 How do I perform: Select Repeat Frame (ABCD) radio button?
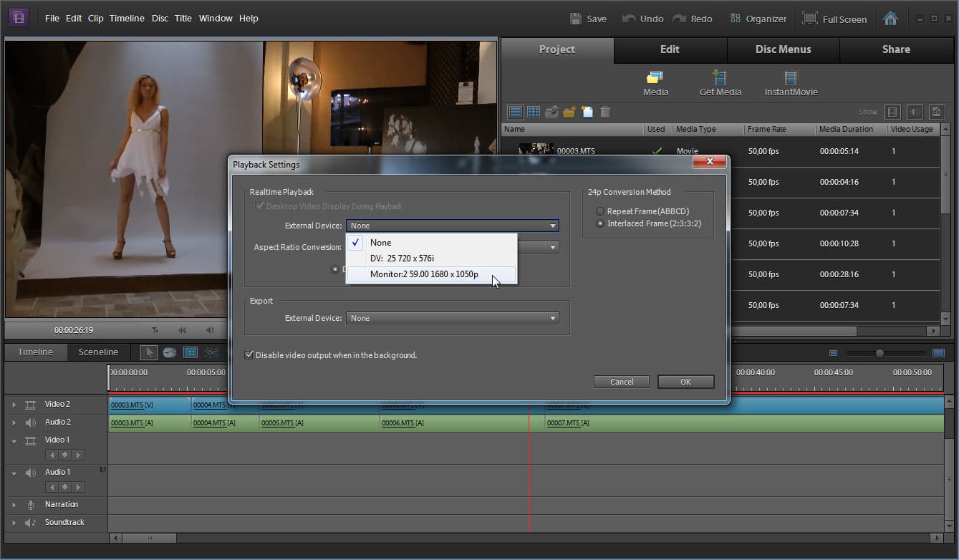(x=600, y=211)
